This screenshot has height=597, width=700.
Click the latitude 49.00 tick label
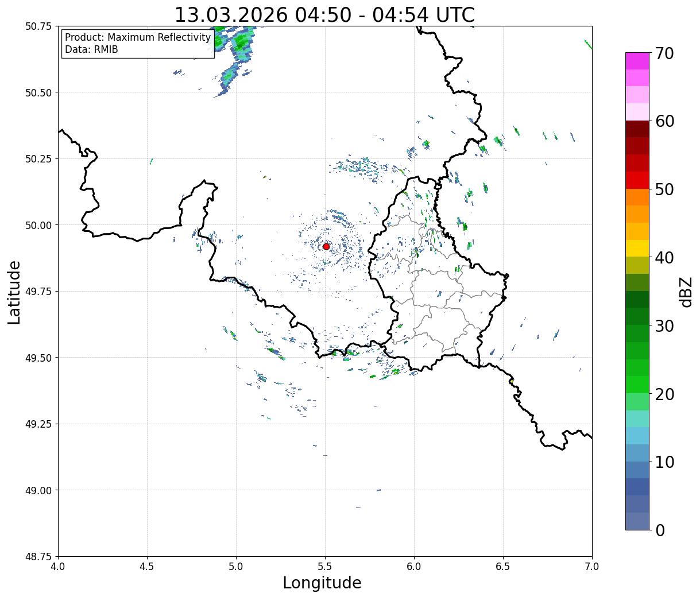[39, 490]
